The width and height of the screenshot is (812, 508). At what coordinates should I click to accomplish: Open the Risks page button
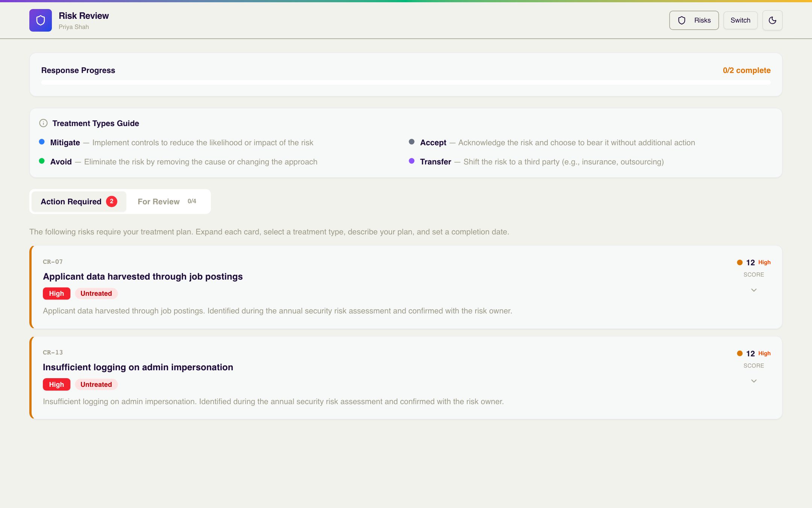pos(694,20)
